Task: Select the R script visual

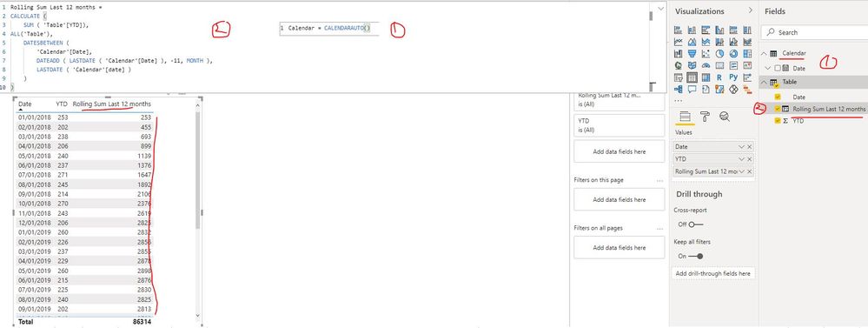Action: coord(719,77)
